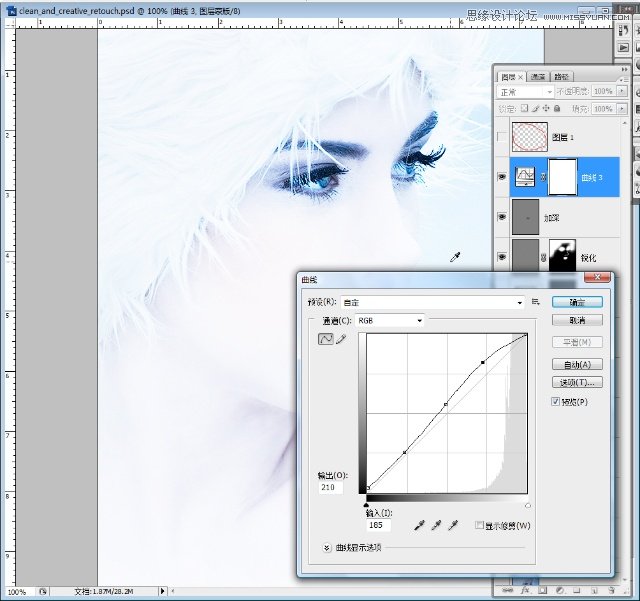Select the 图层 1 layer thumbnail
This screenshot has width=640, height=601.
point(530,137)
